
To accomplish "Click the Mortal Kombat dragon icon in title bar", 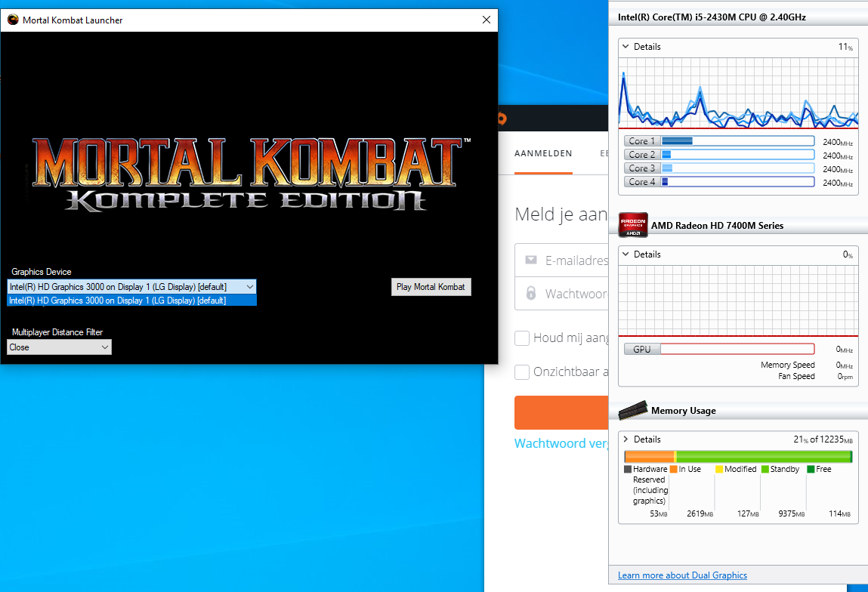I will 13,20.
